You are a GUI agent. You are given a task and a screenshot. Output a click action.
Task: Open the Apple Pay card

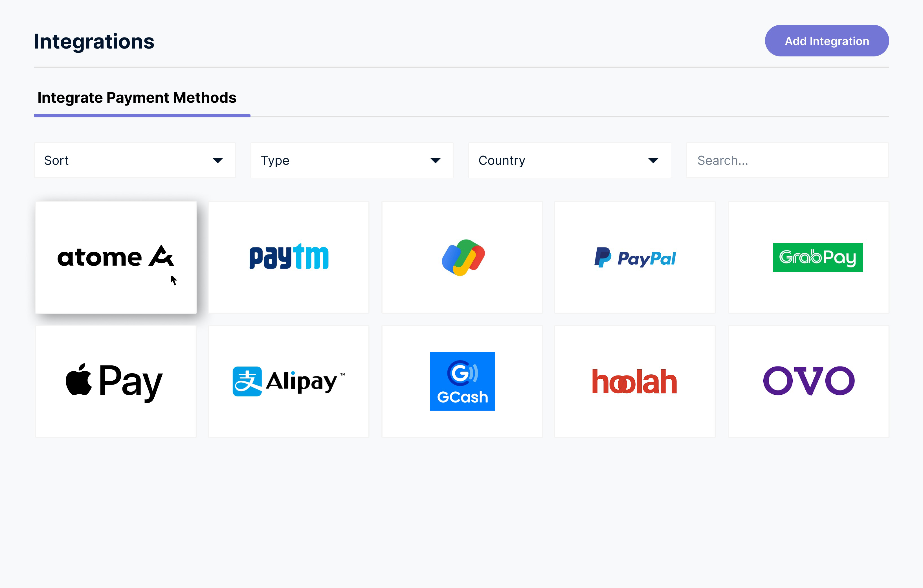click(116, 381)
